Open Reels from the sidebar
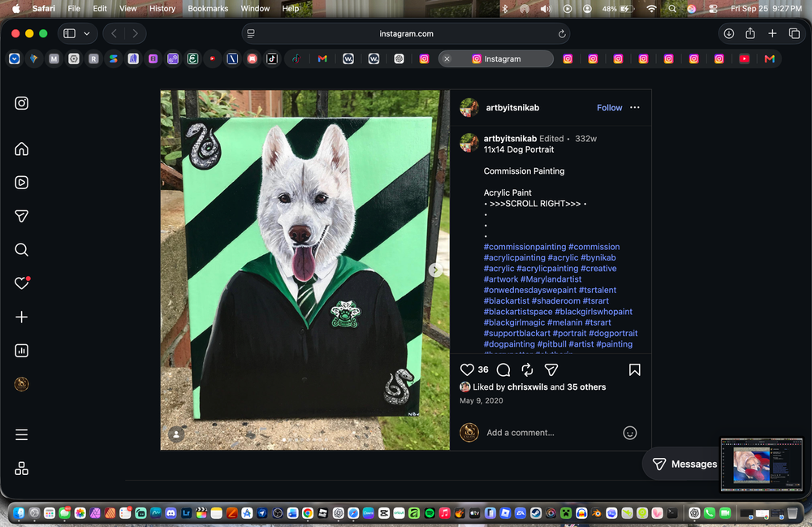 (22, 182)
